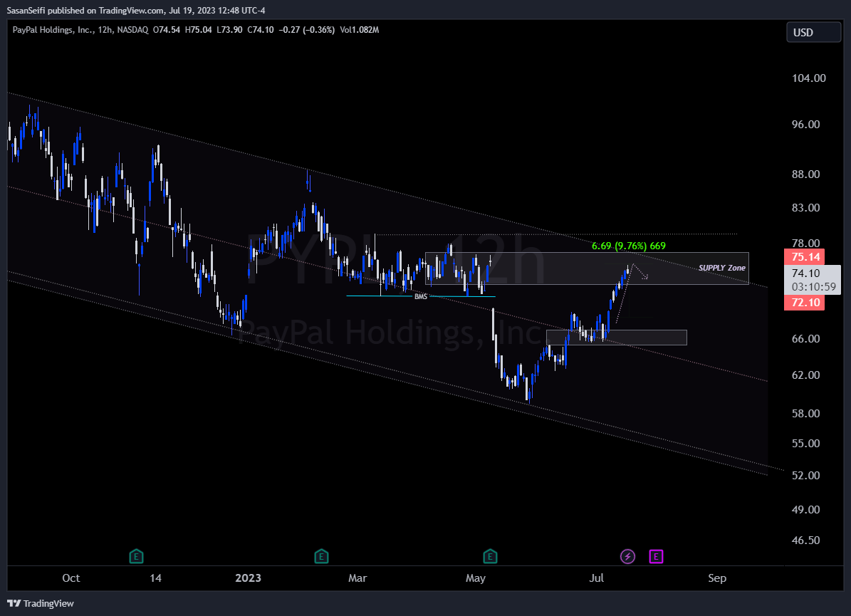Image resolution: width=851 pixels, height=616 pixels.
Task: Click the Mar time axis label
Action: 357,578
